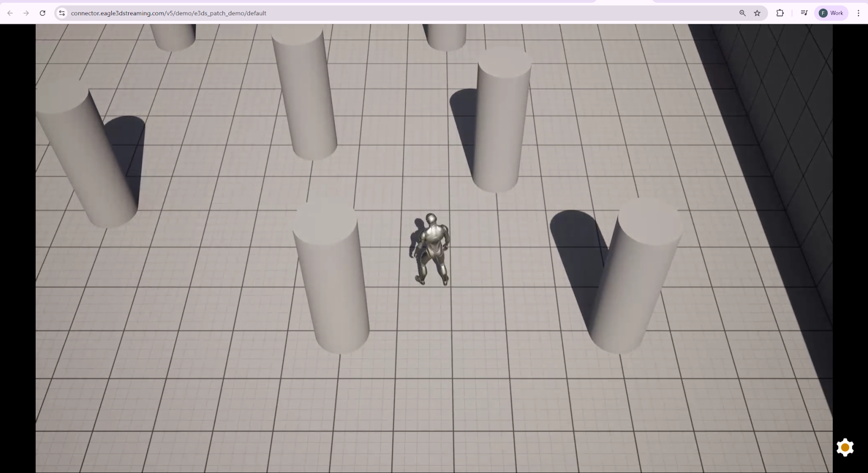Focus the eagle3dstreaming URL address bar
The image size is (868, 473).
(380, 13)
